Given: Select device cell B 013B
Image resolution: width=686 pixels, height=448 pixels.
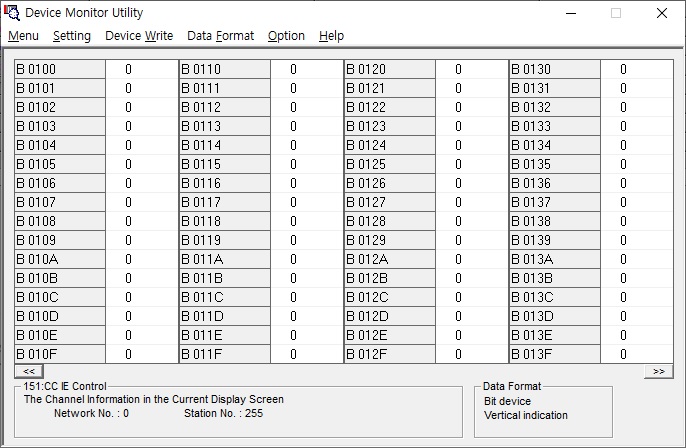Looking at the screenshot, I should click(555, 278).
